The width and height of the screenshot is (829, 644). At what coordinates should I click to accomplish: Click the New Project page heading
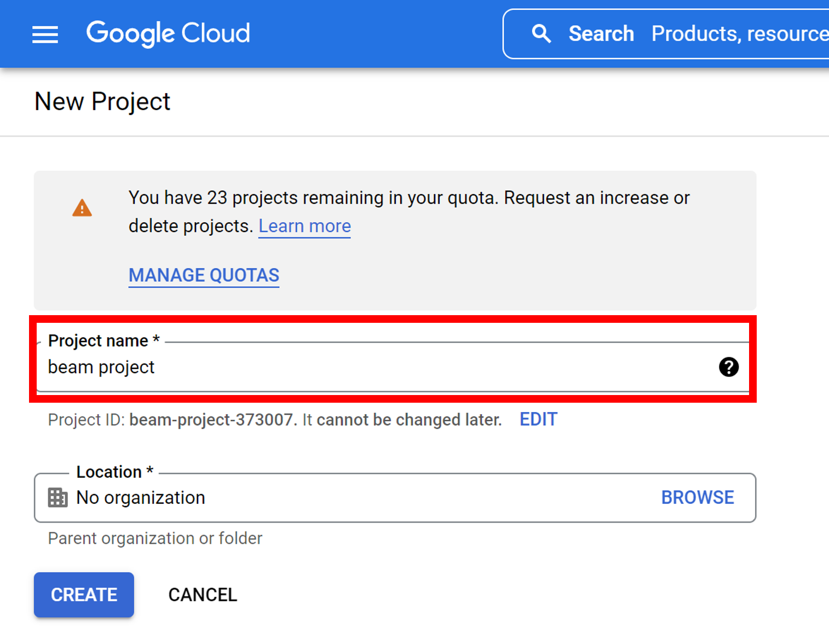102,101
